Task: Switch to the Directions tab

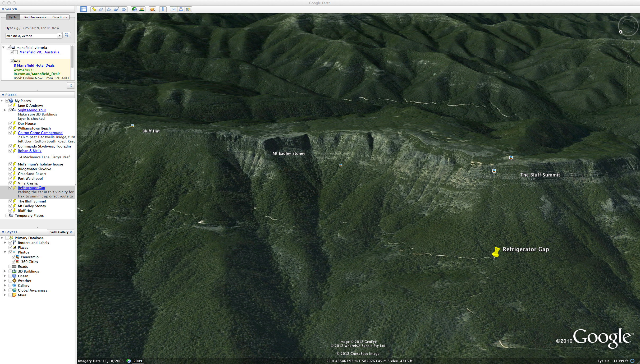Action: (x=60, y=17)
